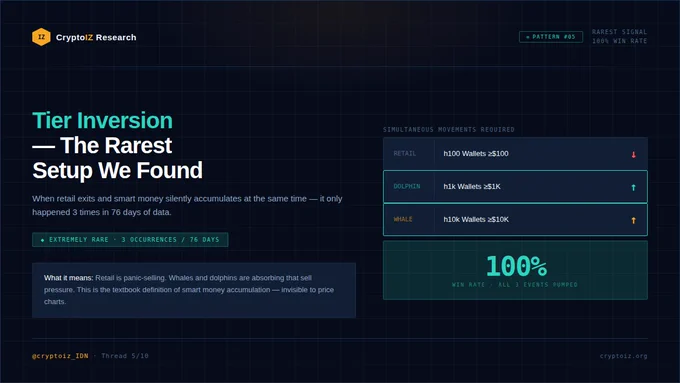
Task: Click the WHALE tier label
Action: click(403, 219)
